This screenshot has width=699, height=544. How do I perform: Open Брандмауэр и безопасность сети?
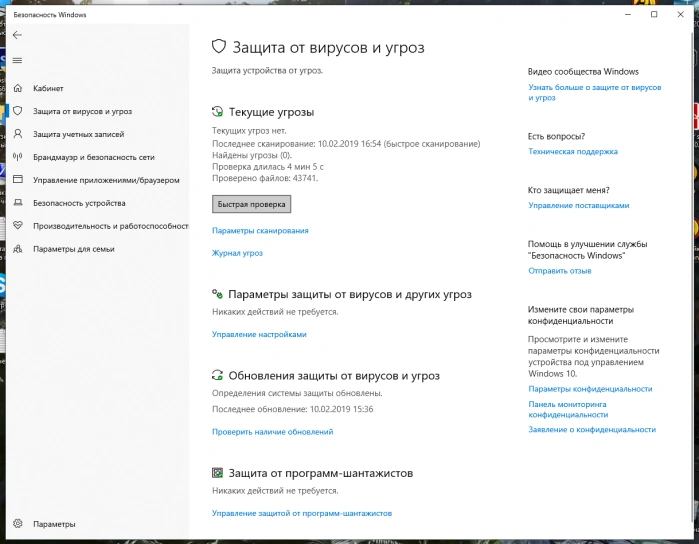(94, 157)
